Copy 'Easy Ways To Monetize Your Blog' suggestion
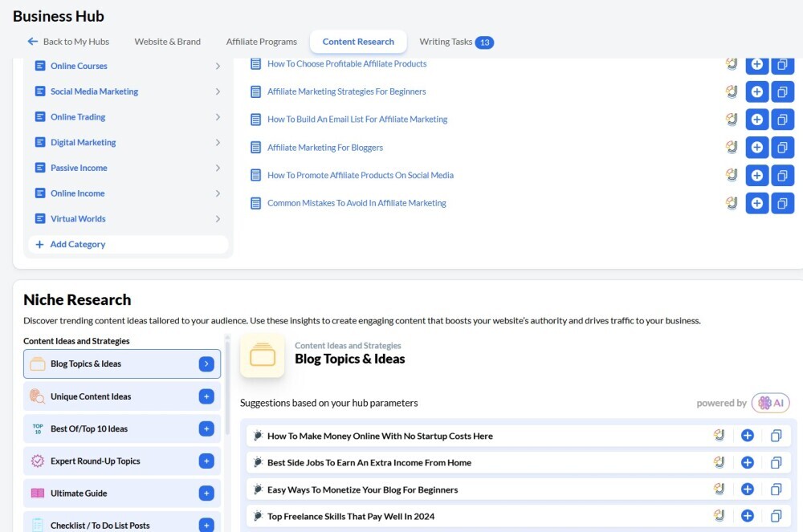Screen dimensions: 803x532 click(x=776, y=489)
